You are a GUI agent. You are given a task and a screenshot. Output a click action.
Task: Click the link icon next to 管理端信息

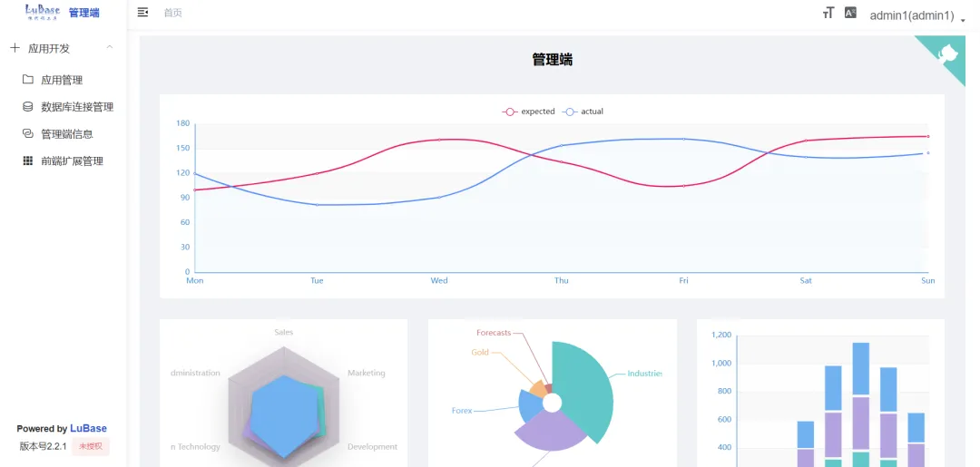click(x=28, y=133)
